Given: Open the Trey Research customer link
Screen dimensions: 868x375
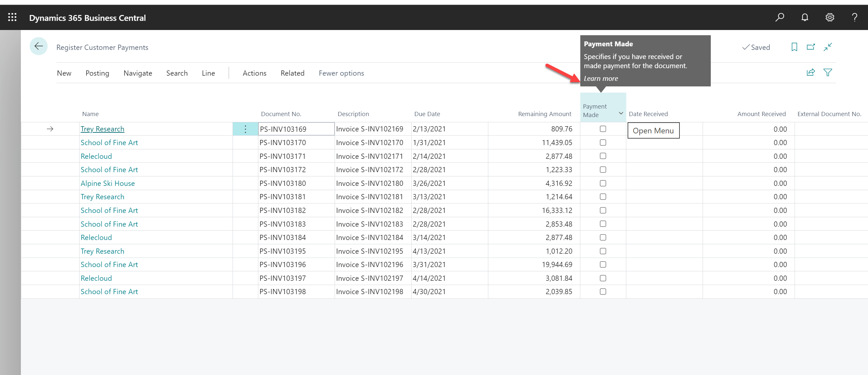Looking at the screenshot, I should (102, 129).
